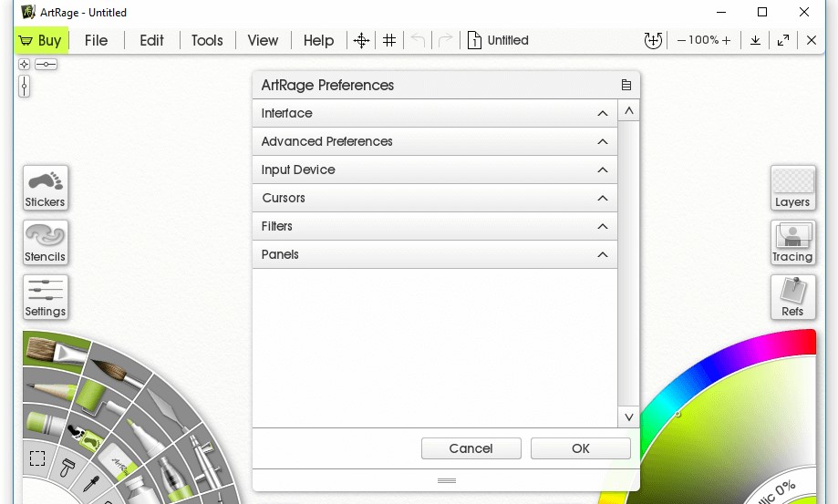
Task: Expand the Cursors section
Action: (434, 198)
